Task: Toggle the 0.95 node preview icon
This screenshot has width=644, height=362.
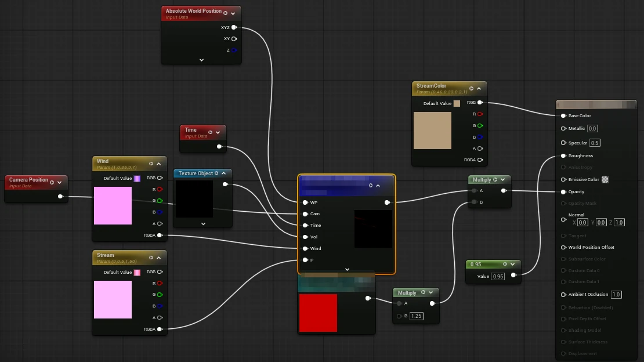Action: tap(505, 264)
